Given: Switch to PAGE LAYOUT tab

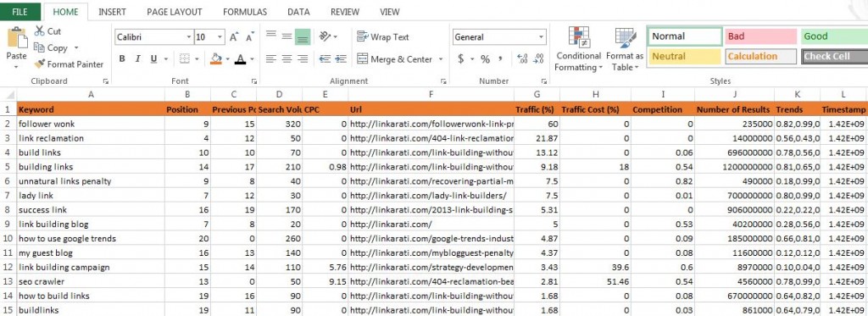Looking at the screenshot, I should pos(175,12).
